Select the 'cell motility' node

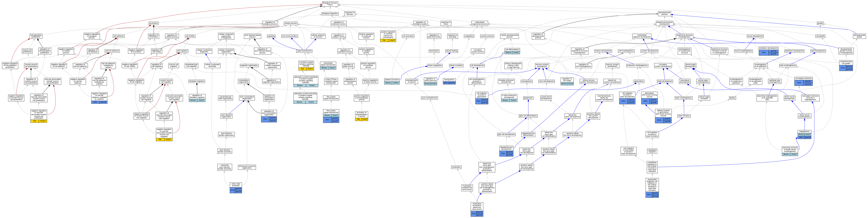pyautogui.click(x=190, y=36)
